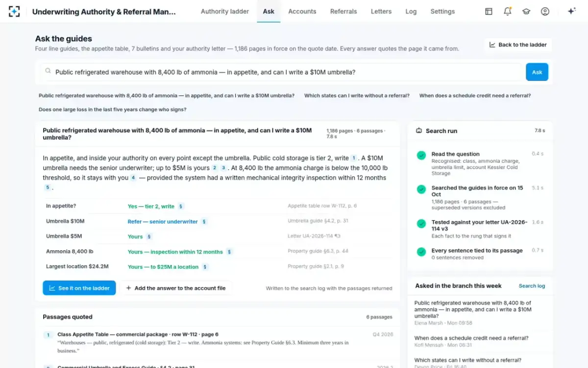Open the sparkle AI assistant icon
The width and height of the screenshot is (588, 368).
pos(571,11)
